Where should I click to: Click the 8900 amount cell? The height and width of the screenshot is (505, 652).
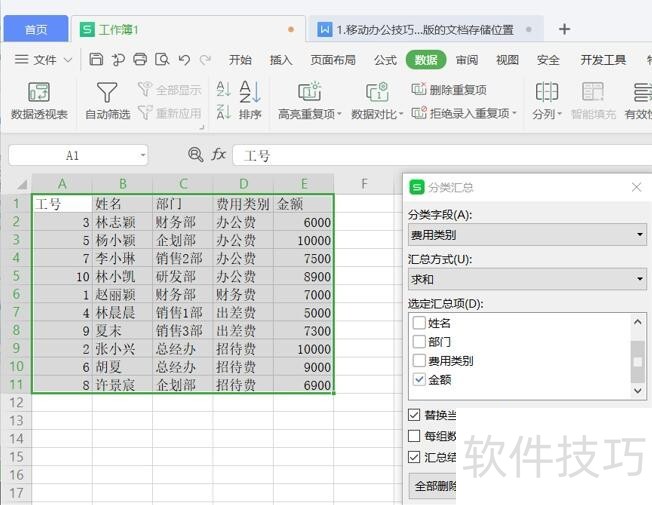303,276
